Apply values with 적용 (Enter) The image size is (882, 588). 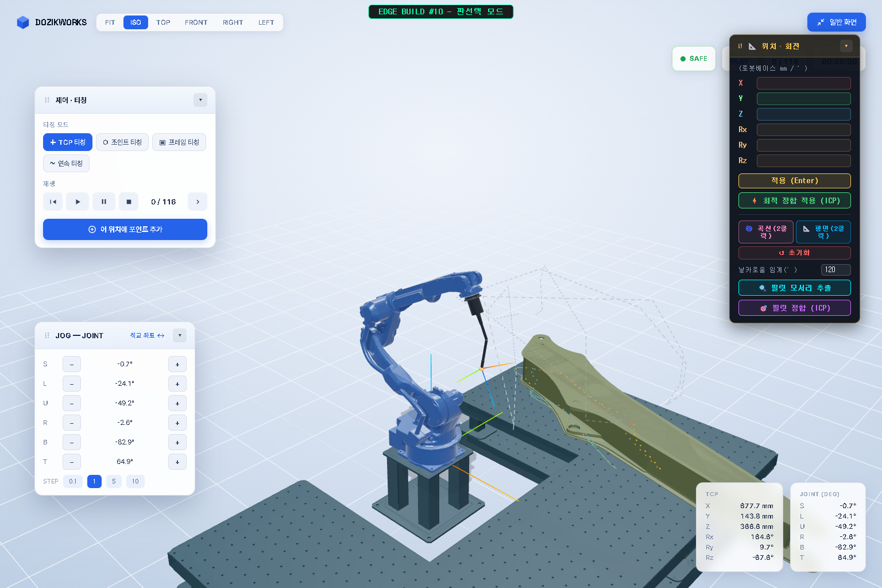coord(795,181)
